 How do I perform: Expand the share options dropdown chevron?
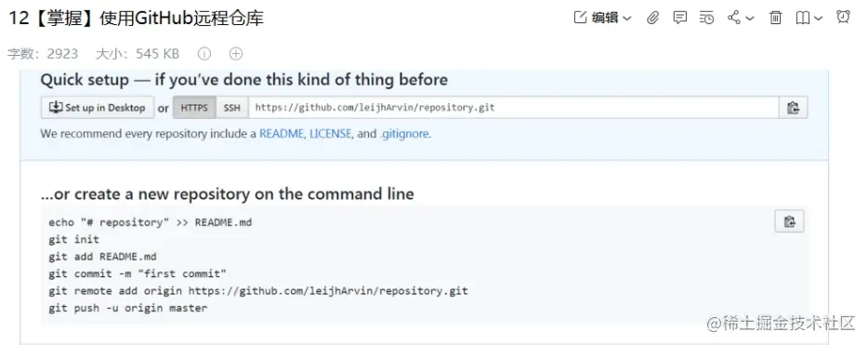pyautogui.click(x=750, y=19)
